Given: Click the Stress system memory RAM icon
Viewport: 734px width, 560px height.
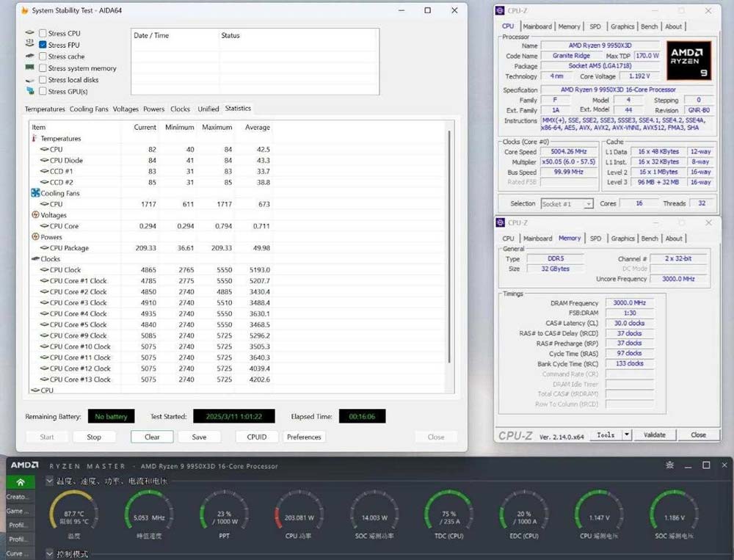Looking at the screenshot, I should pos(30,68).
